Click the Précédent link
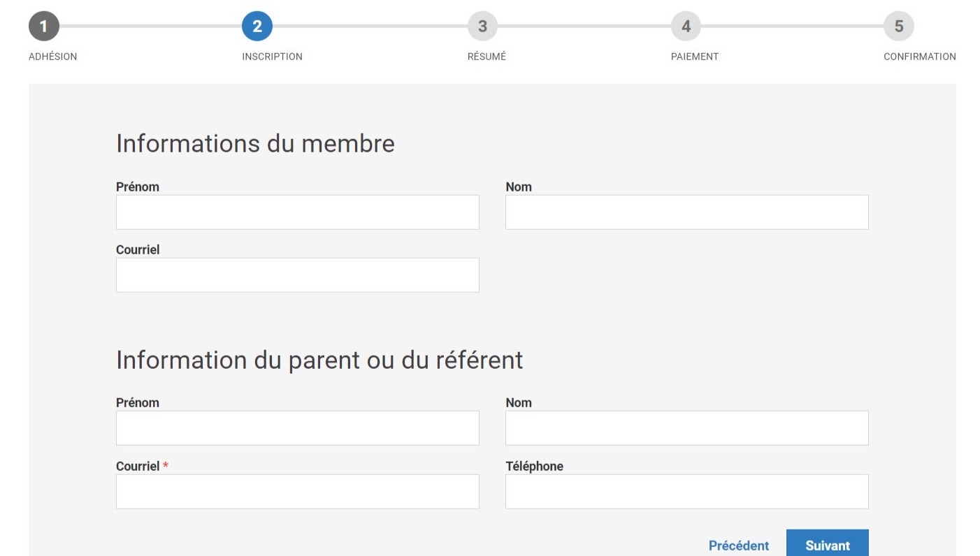 pos(739,545)
